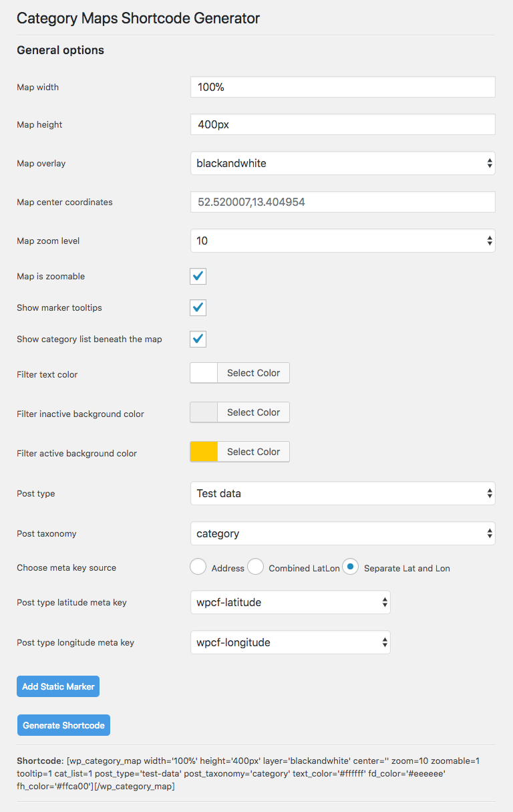Toggle the Map is zoomable checkbox

click(198, 277)
